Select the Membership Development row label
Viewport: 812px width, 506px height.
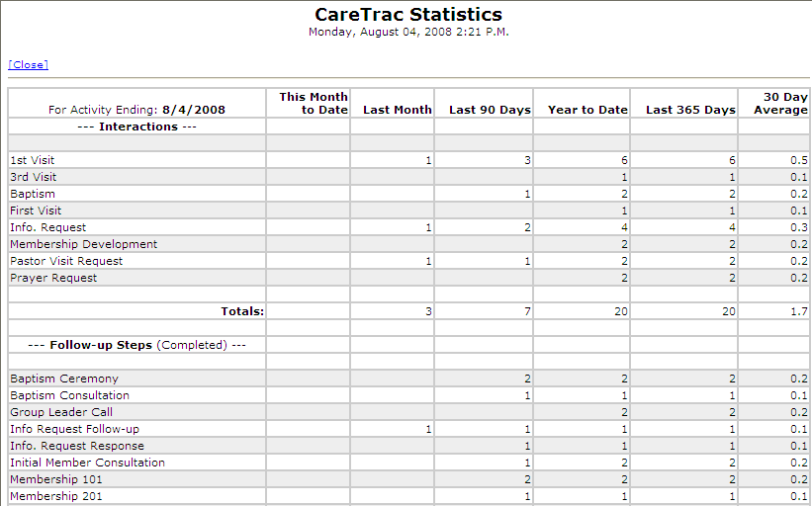(x=83, y=244)
